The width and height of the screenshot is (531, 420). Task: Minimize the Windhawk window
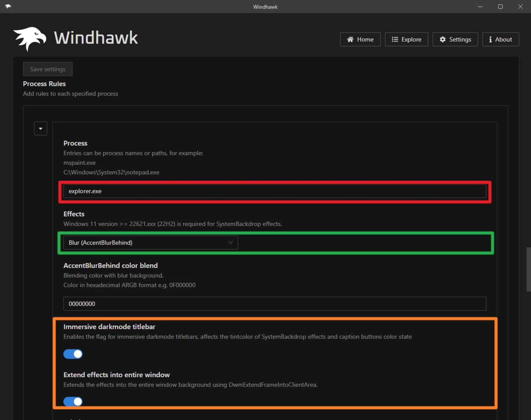[x=480, y=7]
